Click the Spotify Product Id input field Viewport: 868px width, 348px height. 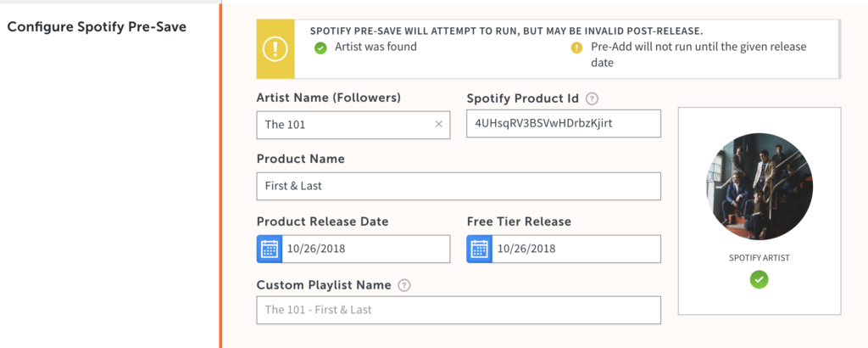click(x=564, y=124)
